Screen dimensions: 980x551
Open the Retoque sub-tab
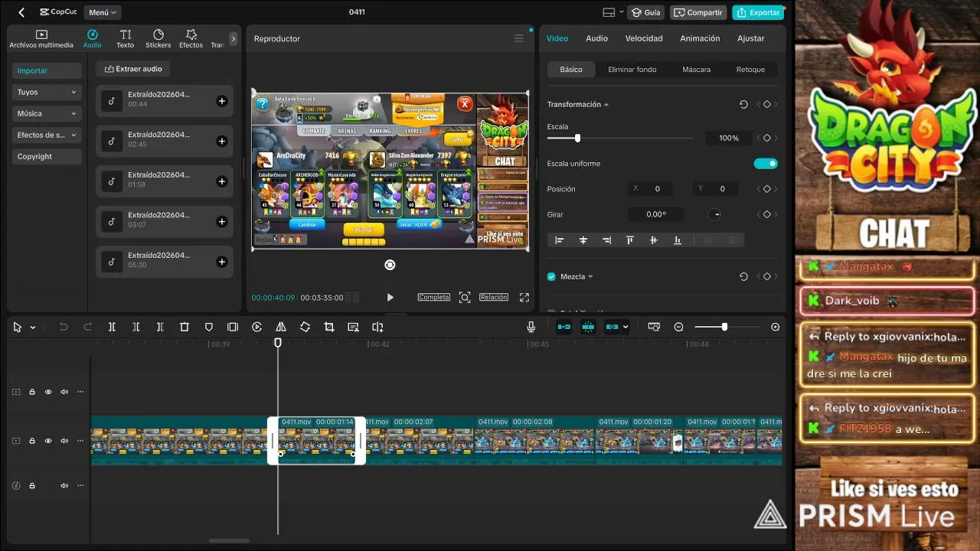(x=750, y=69)
